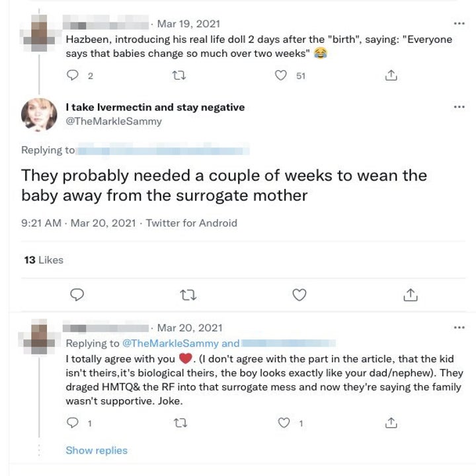Share the Mar 20 'totally agree' reply
This screenshot has height=476, width=476.
click(x=390, y=422)
